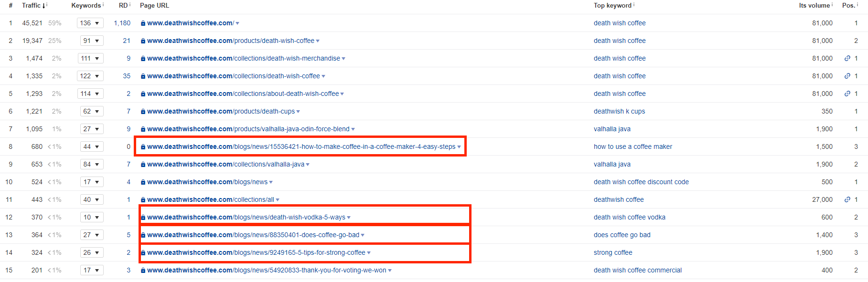Click the 19,347 traffic value
Image resolution: width=868 pixels, height=282 pixels.
pyautogui.click(x=32, y=41)
